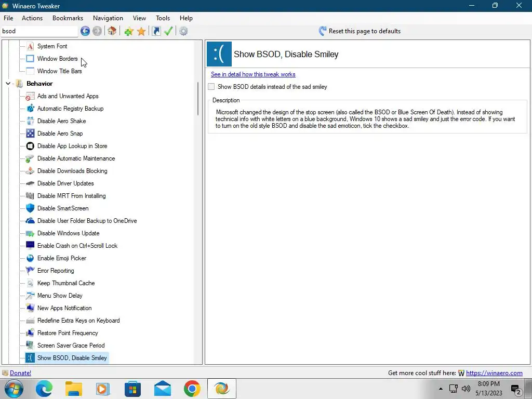Open the View menu
This screenshot has height=399, width=532.
[x=139, y=18]
